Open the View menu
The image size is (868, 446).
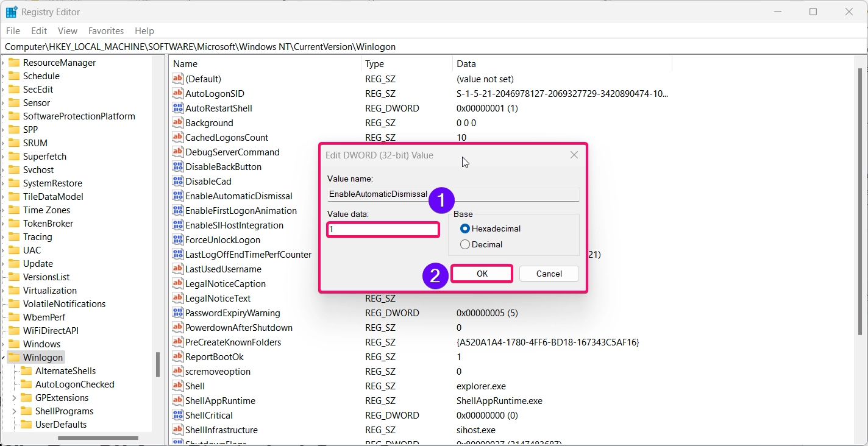pos(68,30)
